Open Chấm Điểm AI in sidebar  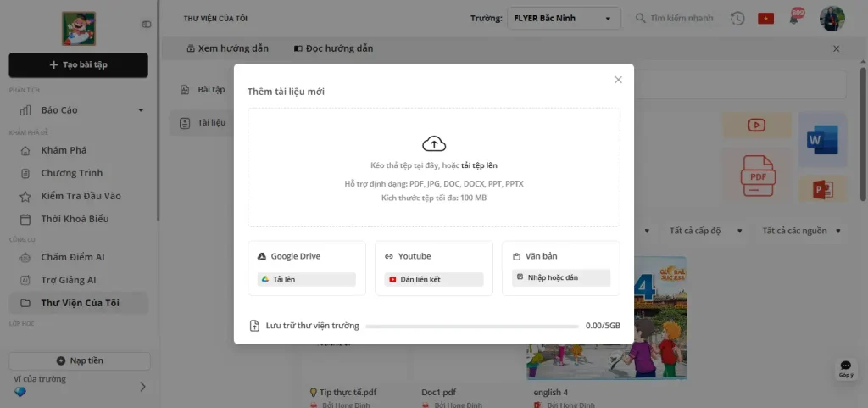pos(72,257)
